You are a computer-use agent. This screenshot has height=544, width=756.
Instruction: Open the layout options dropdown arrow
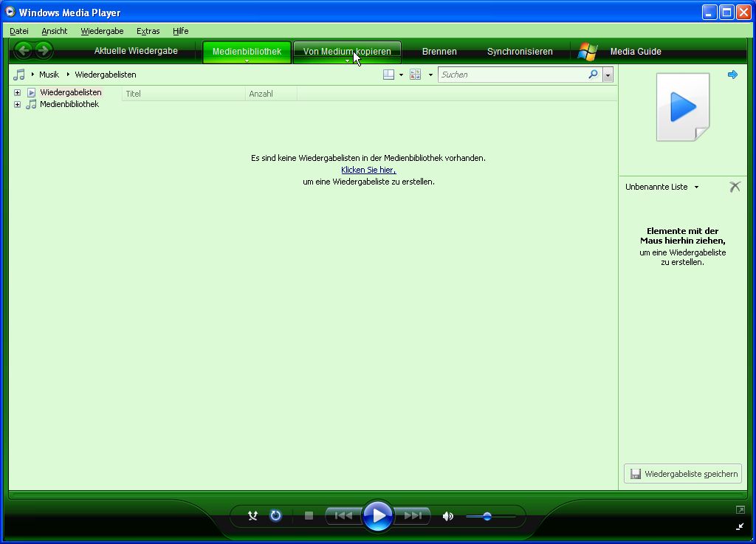point(401,75)
